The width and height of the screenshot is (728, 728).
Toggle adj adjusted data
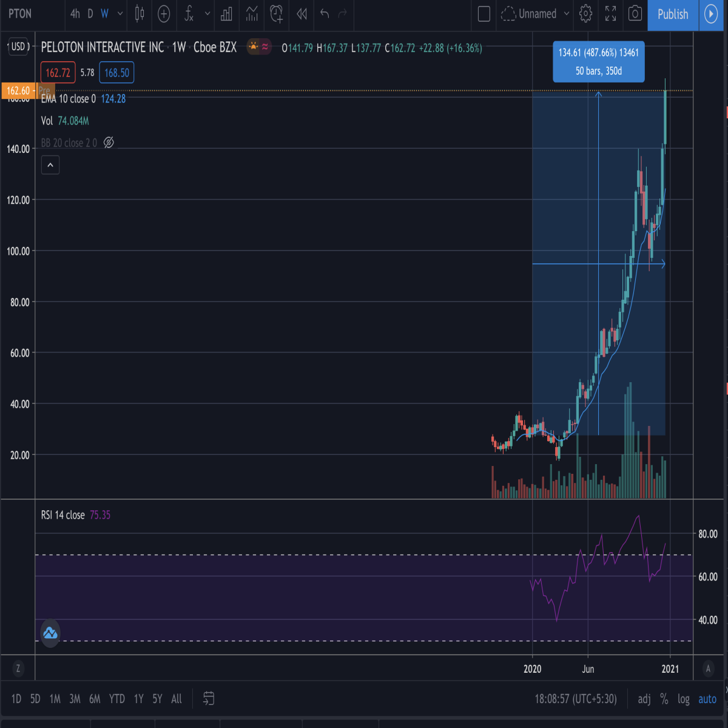coord(644,699)
